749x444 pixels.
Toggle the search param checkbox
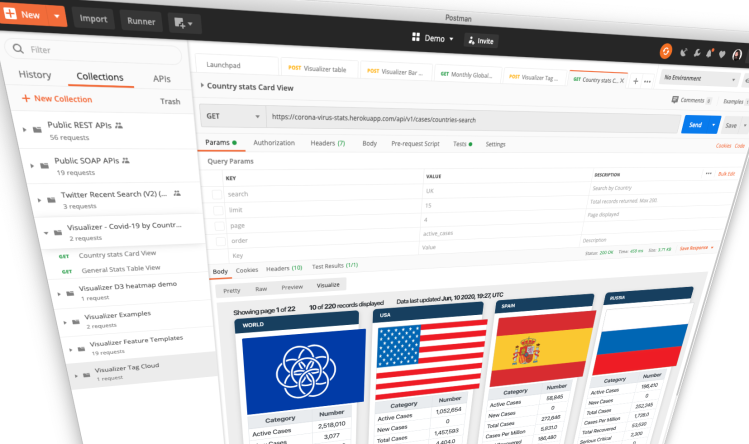[217, 194]
